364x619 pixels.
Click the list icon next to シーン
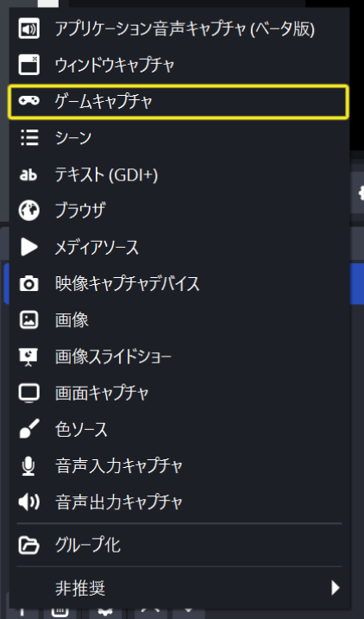[28, 138]
